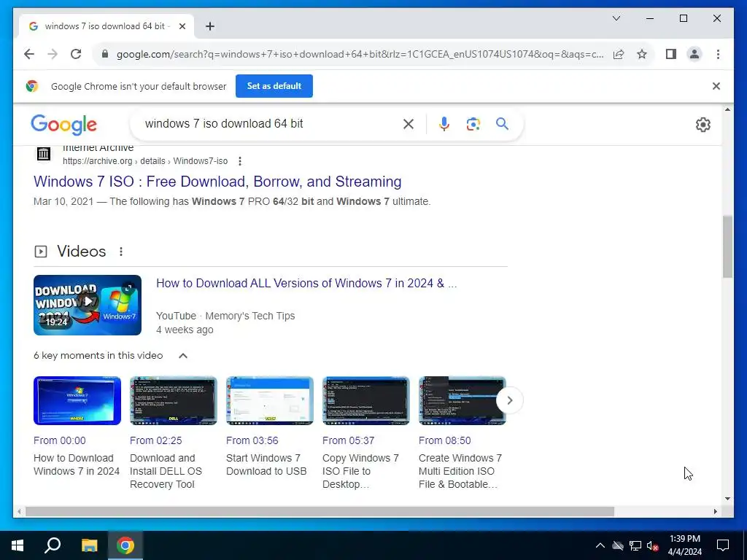Image resolution: width=747 pixels, height=560 pixels.
Task: Click the page scroll up arrow
Action: click(727, 110)
